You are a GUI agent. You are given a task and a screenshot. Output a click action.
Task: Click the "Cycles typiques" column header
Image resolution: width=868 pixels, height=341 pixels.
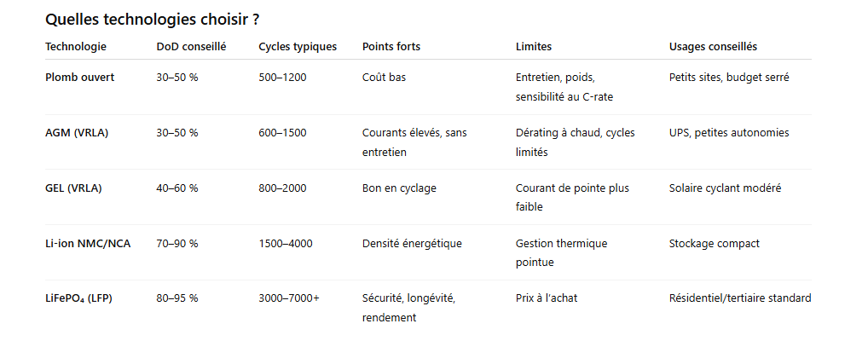pos(298,47)
